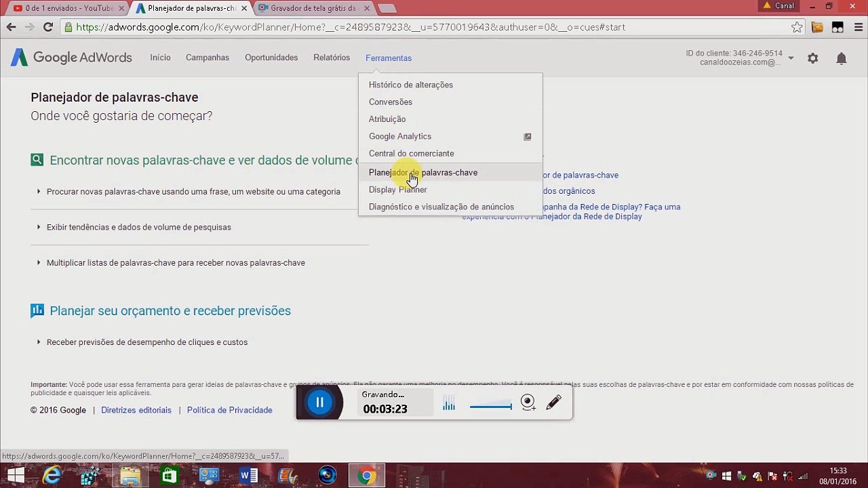Open the Oportunidades tab
The image size is (868, 488).
click(x=271, y=58)
